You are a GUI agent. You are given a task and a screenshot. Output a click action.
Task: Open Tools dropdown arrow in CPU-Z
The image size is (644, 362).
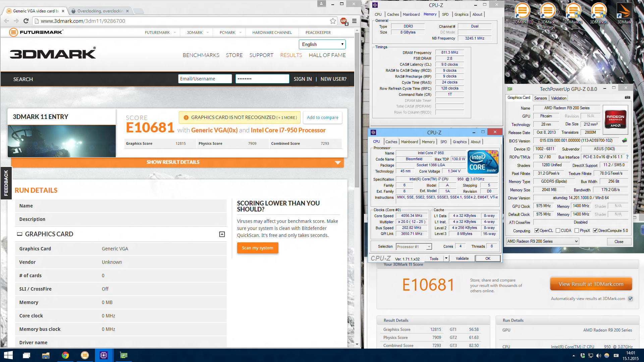coord(446,258)
